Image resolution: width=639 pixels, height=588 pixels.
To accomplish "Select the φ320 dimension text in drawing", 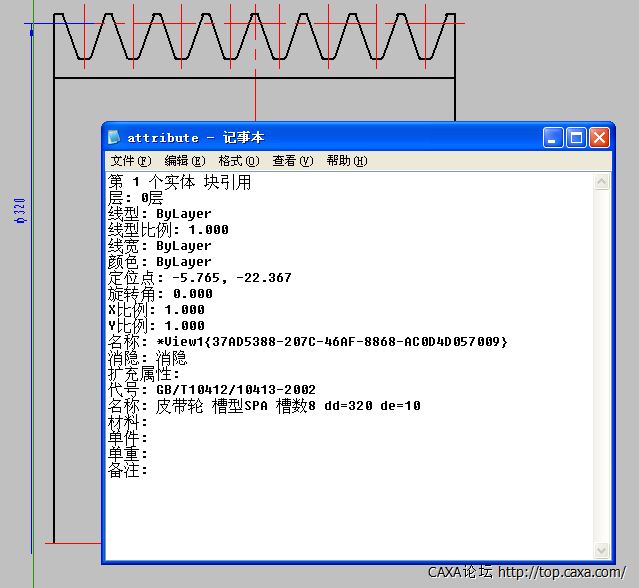I will pyautogui.click(x=20, y=212).
